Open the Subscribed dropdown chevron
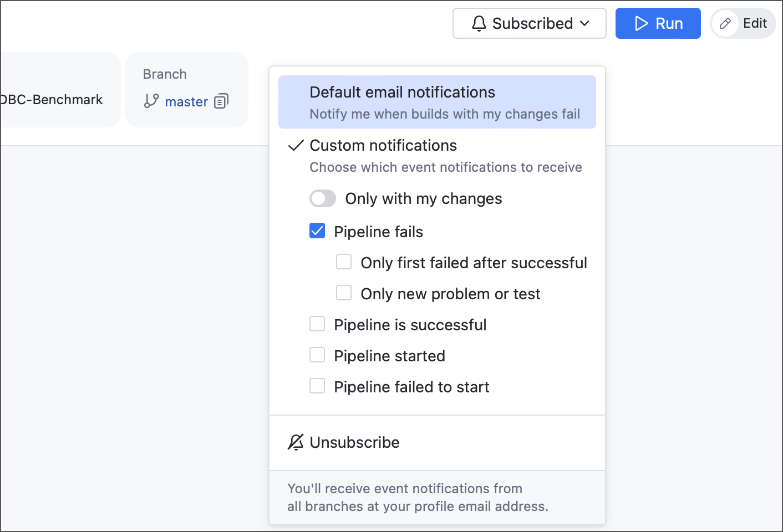This screenshot has height=532, width=783. tap(583, 23)
